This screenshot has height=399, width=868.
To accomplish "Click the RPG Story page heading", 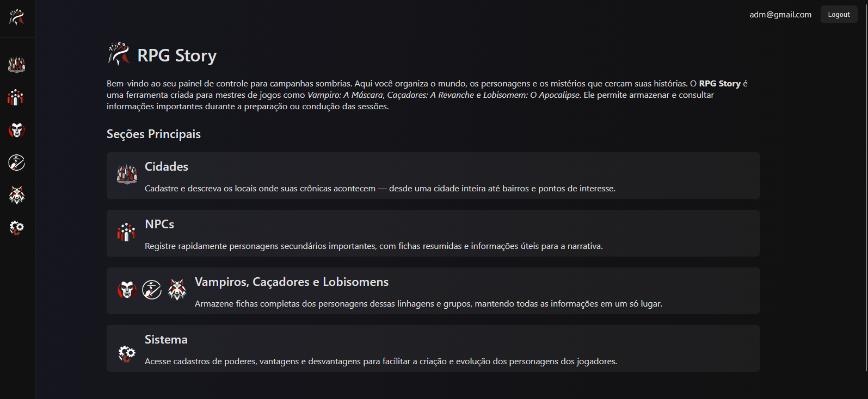I will click(177, 55).
